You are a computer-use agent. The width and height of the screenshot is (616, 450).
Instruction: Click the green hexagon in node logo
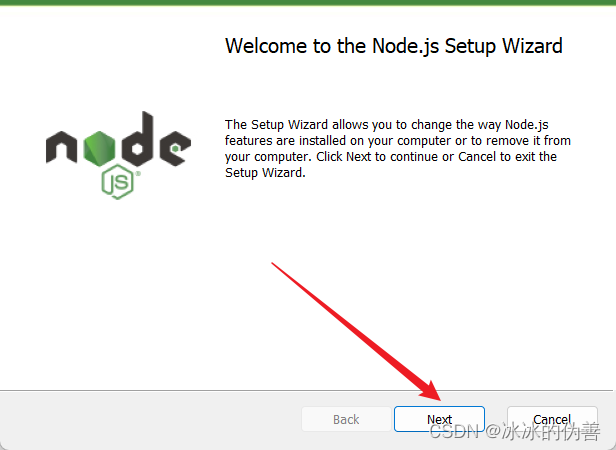click(x=99, y=148)
